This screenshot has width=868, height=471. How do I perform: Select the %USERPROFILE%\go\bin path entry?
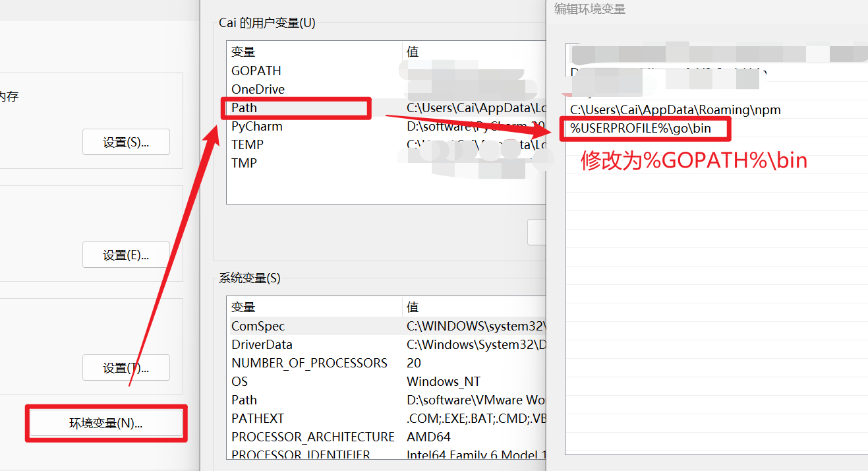pos(645,129)
